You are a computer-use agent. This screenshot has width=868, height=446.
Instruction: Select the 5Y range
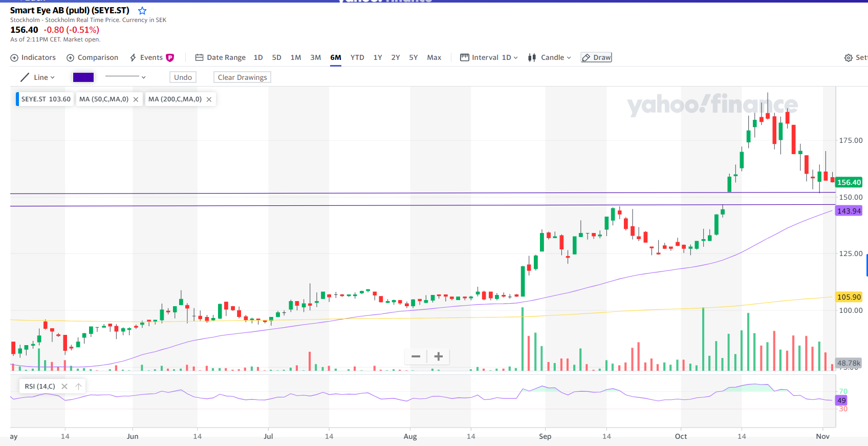click(x=414, y=57)
